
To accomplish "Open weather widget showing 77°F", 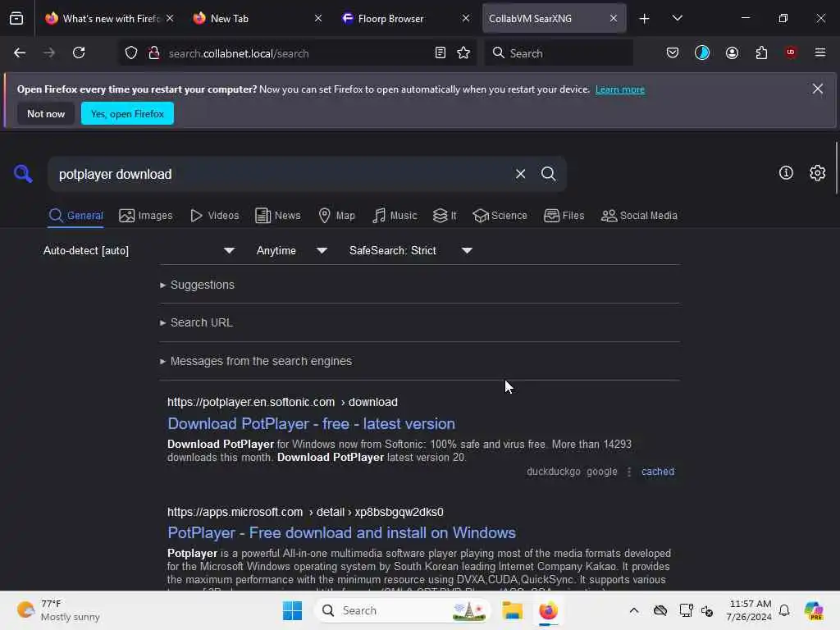I will (58, 610).
